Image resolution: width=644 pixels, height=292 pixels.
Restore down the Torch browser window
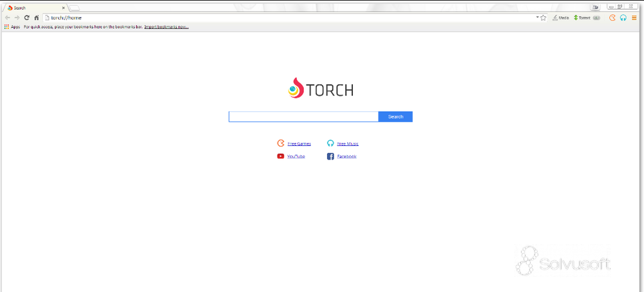(x=620, y=6)
